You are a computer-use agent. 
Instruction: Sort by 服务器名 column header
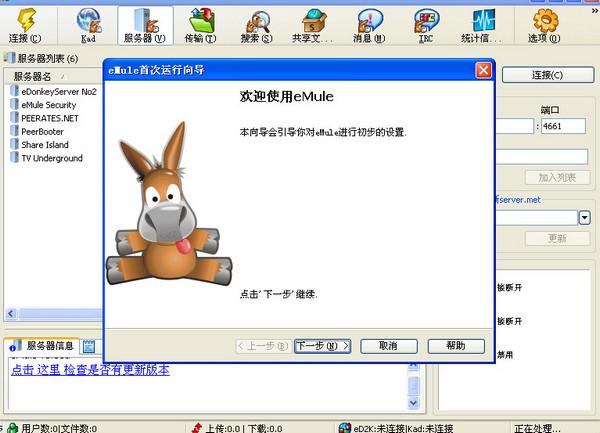53,77
